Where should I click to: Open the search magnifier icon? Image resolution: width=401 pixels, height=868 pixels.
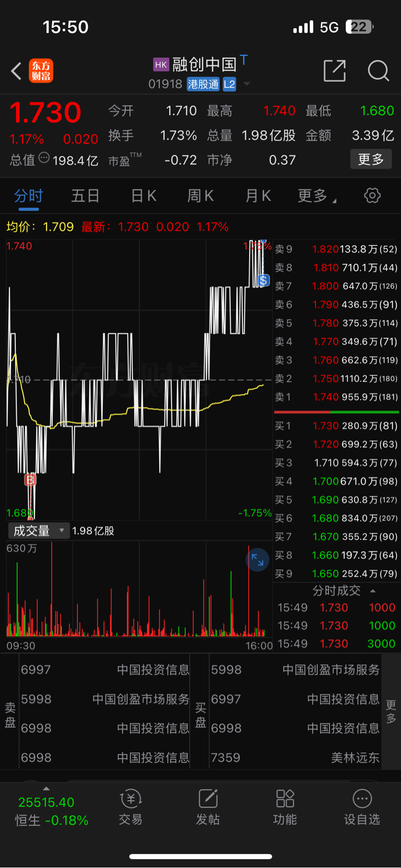click(378, 70)
